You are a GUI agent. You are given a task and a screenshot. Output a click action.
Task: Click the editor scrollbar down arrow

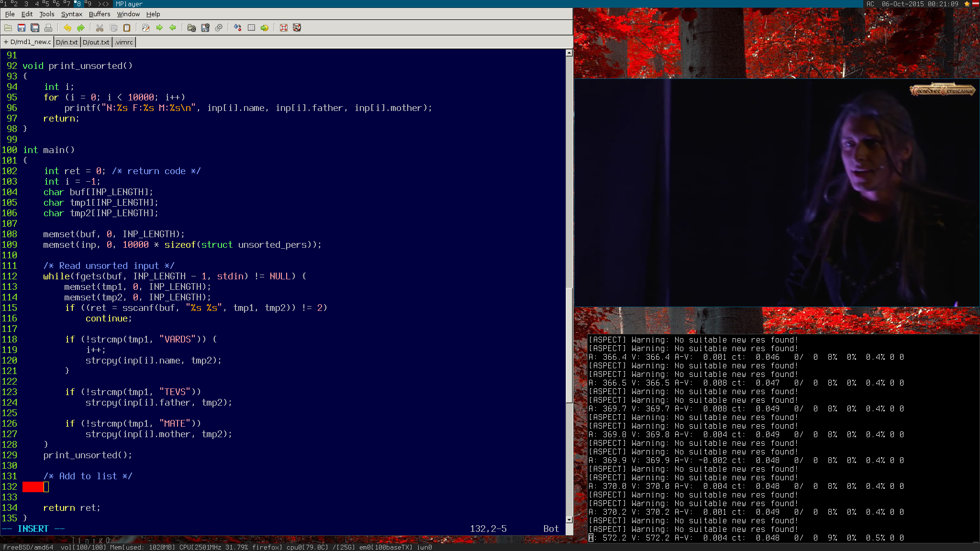569,519
